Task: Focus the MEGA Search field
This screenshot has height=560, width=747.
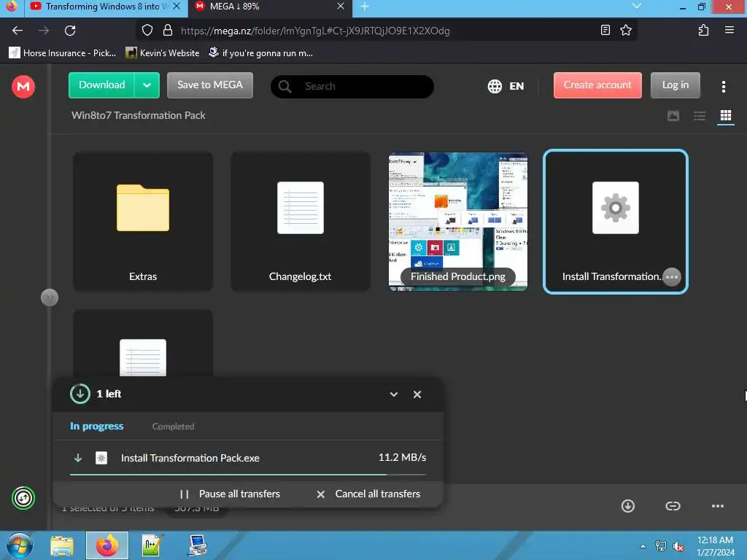Action: 352,86
